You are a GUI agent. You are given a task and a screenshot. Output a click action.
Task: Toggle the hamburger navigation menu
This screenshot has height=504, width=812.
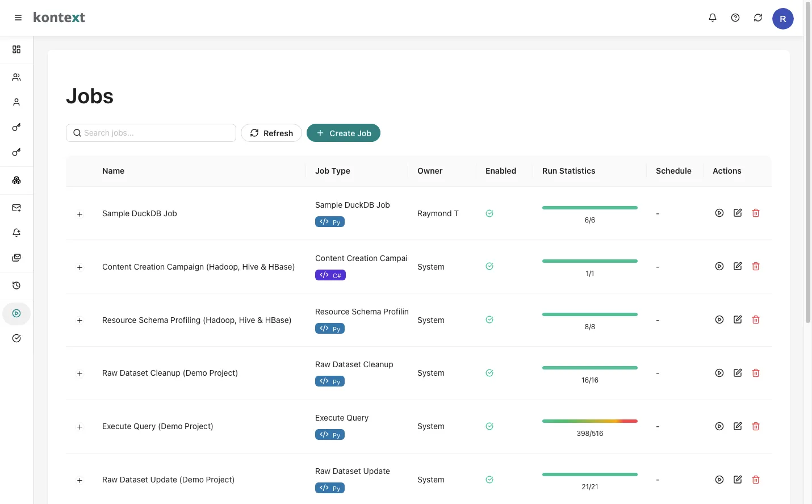click(18, 18)
